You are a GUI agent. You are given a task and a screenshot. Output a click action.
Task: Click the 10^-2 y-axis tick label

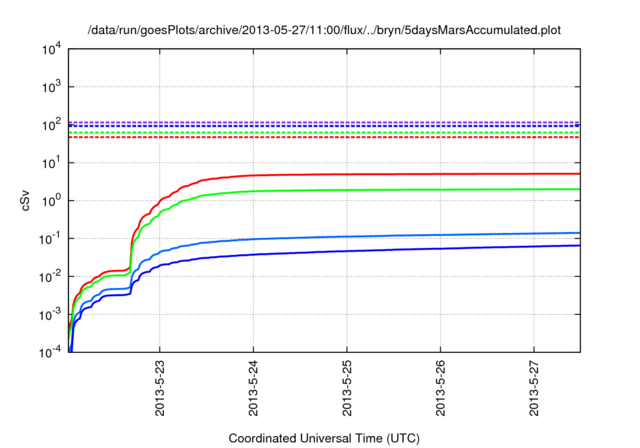[x=50, y=277]
